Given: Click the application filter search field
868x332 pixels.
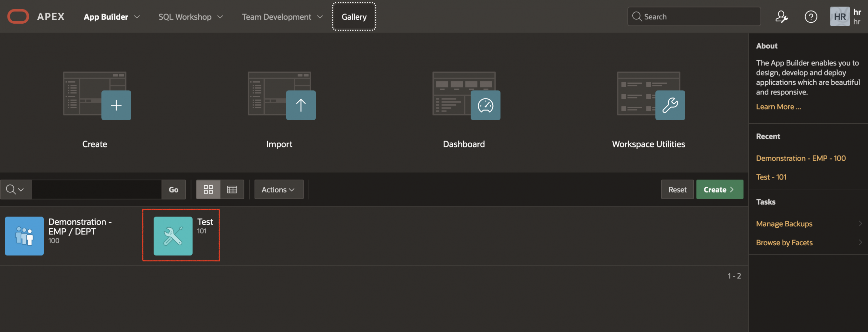Looking at the screenshot, I should click(97, 189).
